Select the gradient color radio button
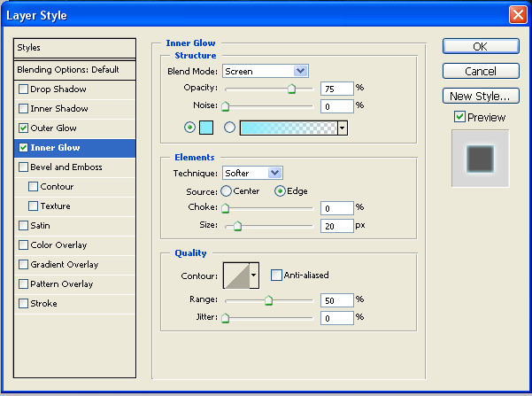 click(230, 128)
